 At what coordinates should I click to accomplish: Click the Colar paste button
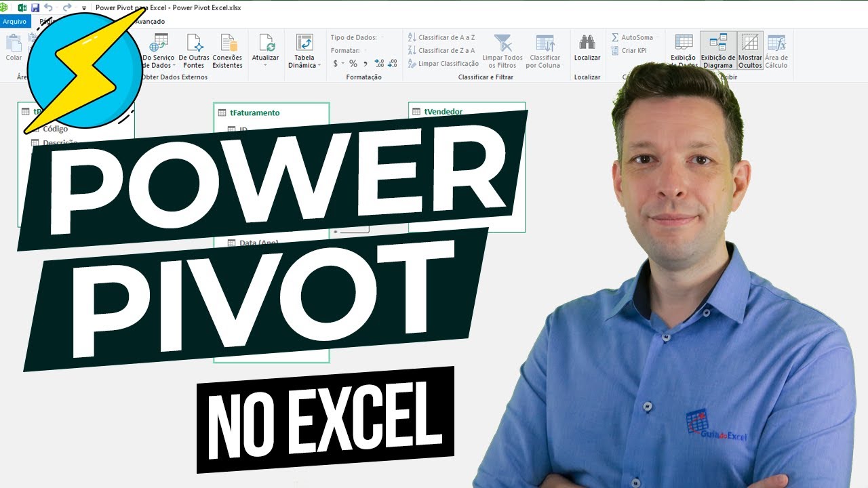(14, 47)
